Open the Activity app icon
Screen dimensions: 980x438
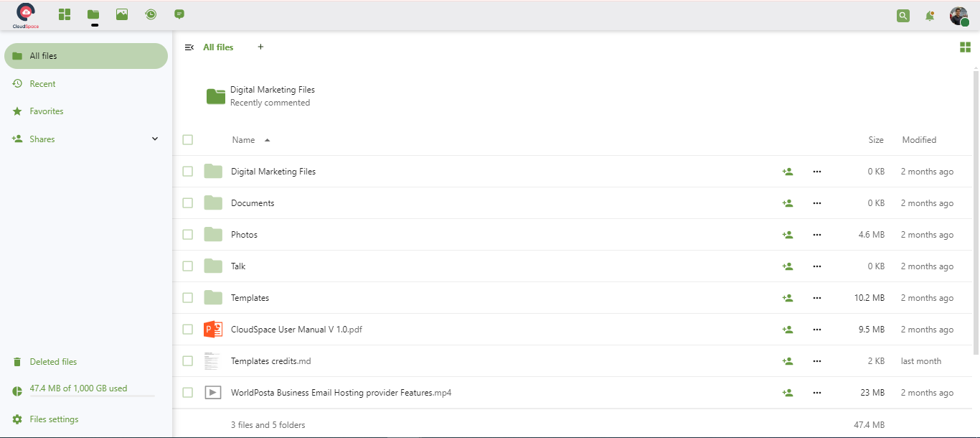(151, 14)
